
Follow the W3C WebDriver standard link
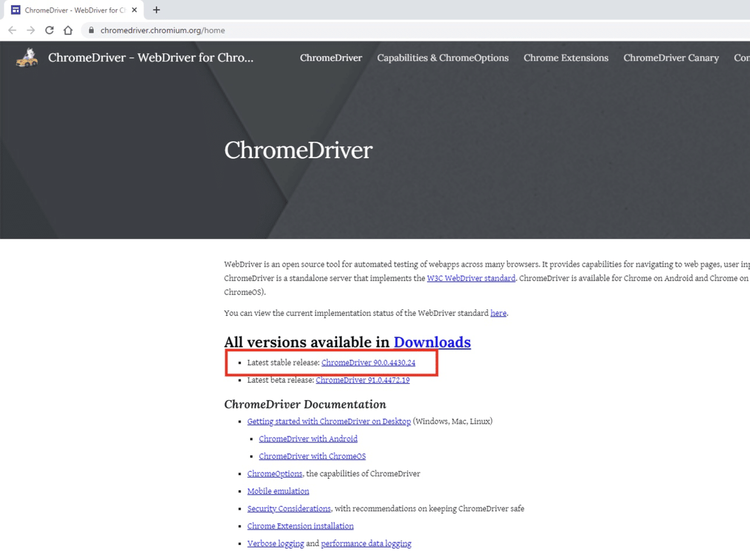tap(471, 278)
